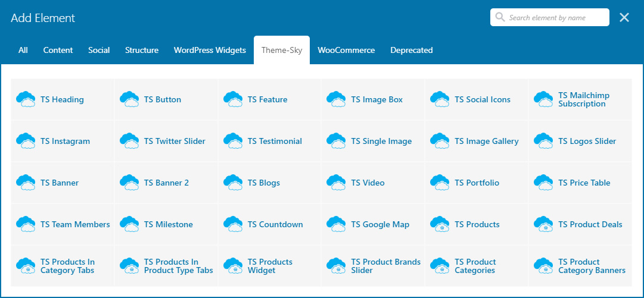The image size is (644, 298).
Task: Add the TS Banner element
Action: 63,183
